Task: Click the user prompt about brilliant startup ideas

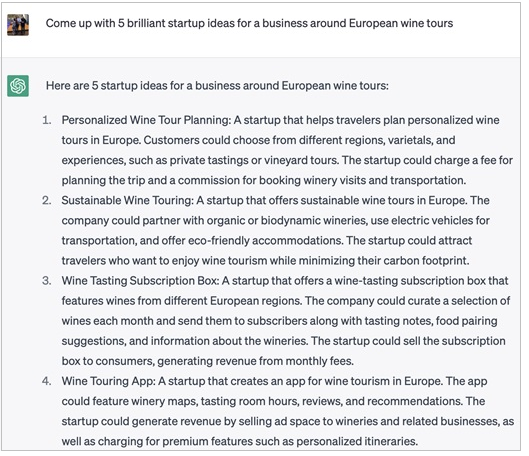Action: coord(249,23)
